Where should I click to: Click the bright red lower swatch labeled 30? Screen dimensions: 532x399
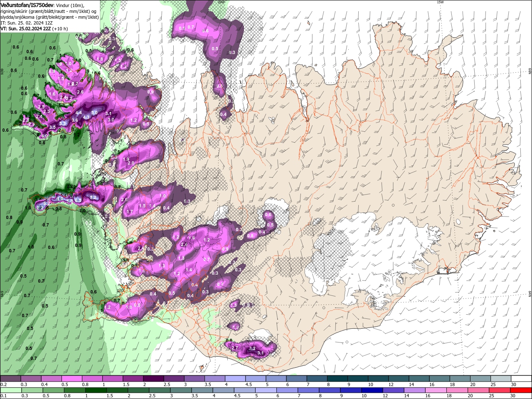tap(521, 390)
